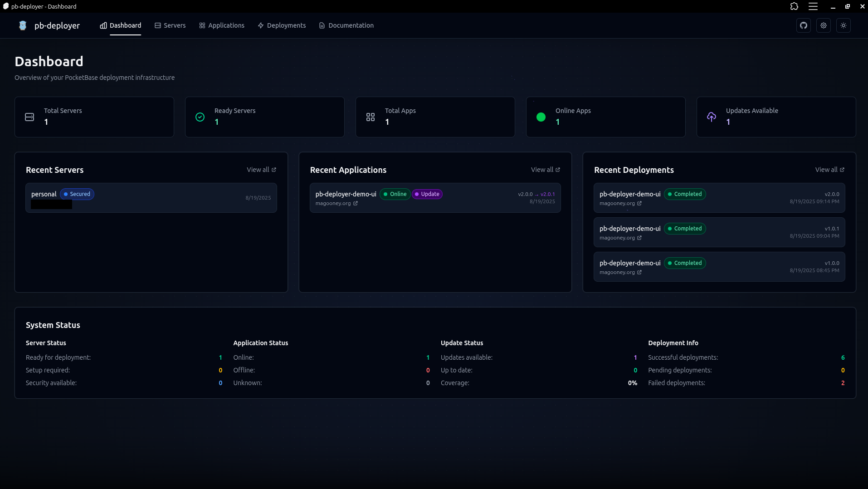Screen dimensions: 868x489
Task: Open magooney.org external link icon in Recent Applications
Action: click(x=356, y=203)
